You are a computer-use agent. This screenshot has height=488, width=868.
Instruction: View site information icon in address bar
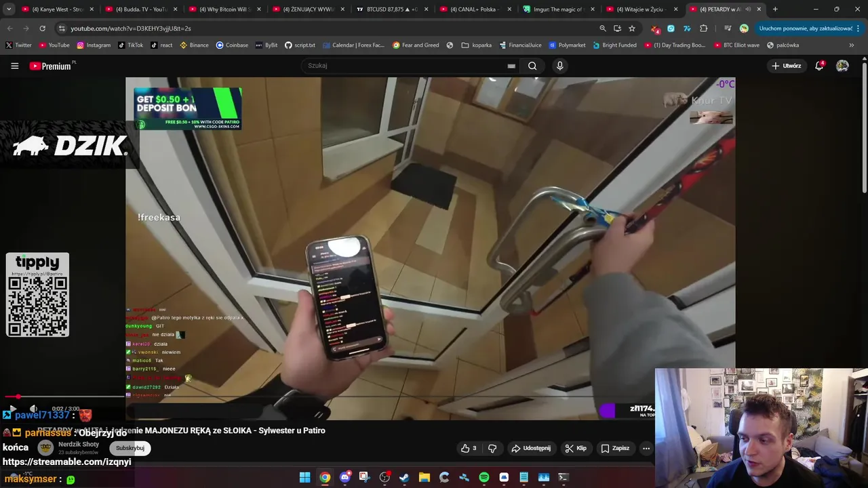(62, 28)
